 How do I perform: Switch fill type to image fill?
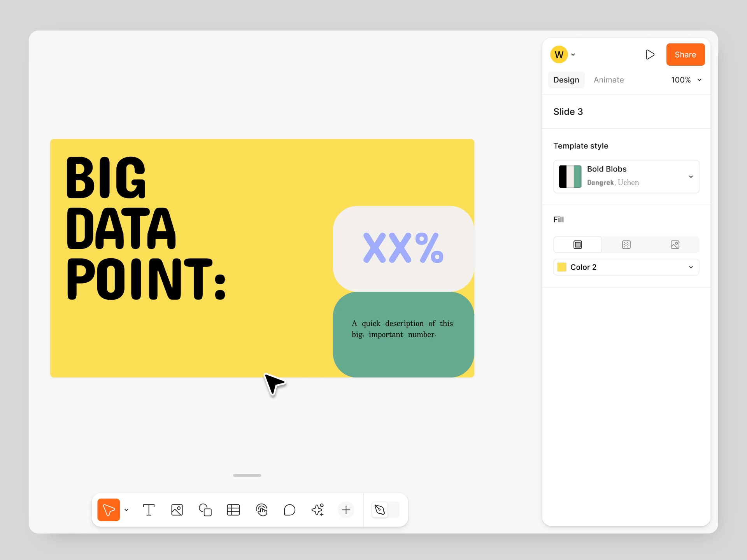(675, 245)
